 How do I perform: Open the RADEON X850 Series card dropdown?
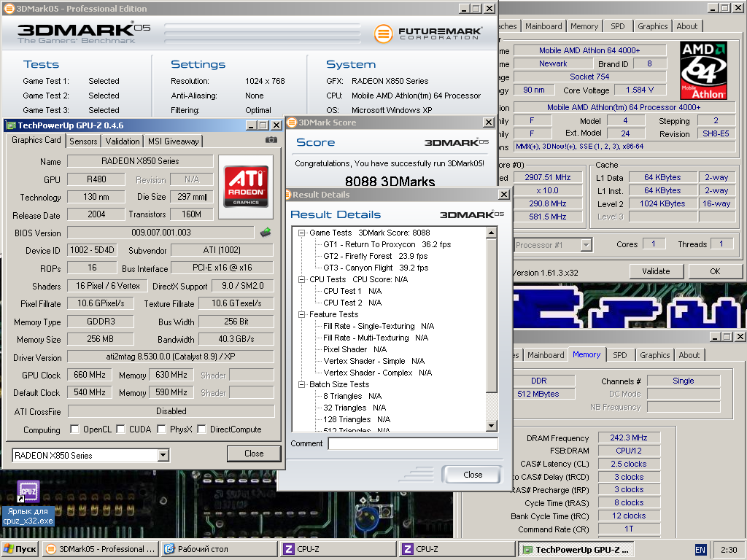tap(163, 455)
